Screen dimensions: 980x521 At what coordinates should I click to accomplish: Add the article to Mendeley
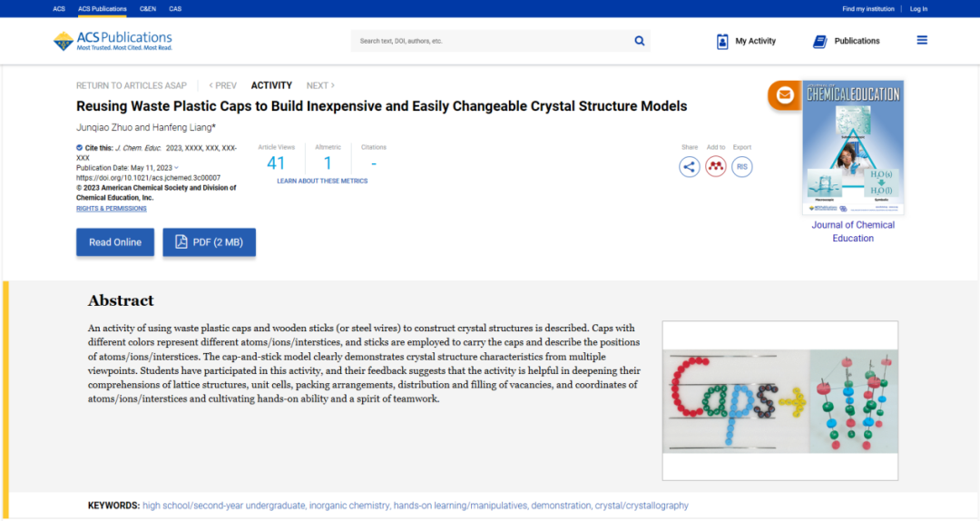pyautogui.click(x=716, y=167)
